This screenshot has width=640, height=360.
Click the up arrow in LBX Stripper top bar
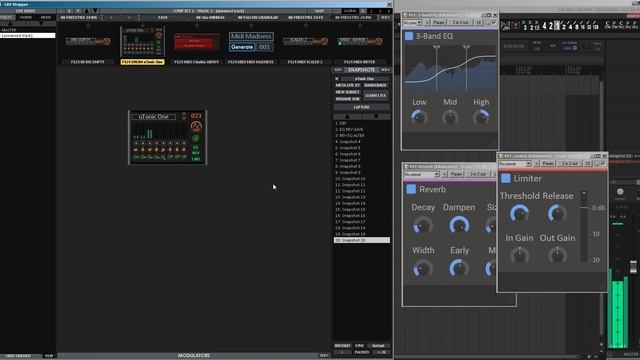coord(87,11)
